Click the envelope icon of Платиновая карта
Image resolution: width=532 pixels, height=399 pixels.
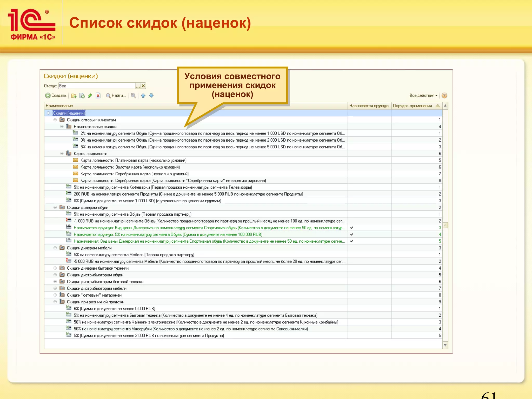tap(76, 160)
